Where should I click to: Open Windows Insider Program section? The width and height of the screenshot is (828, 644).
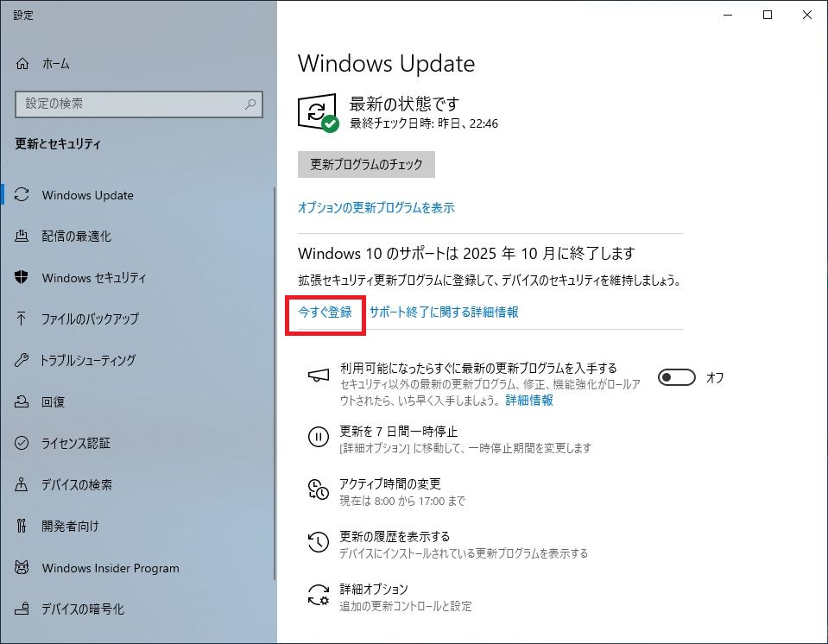pyautogui.click(x=110, y=568)
